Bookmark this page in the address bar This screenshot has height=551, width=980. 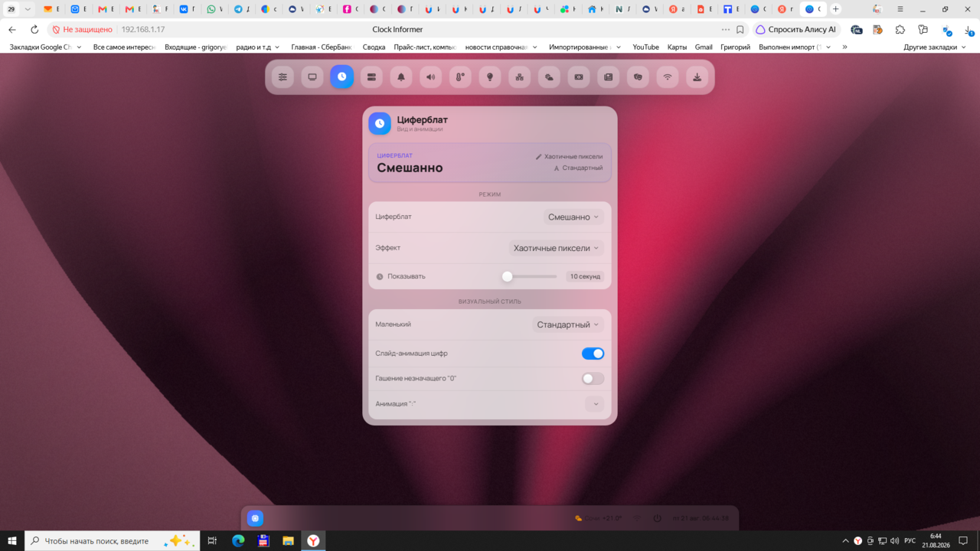pyautogui.click(x=740, y=29)
